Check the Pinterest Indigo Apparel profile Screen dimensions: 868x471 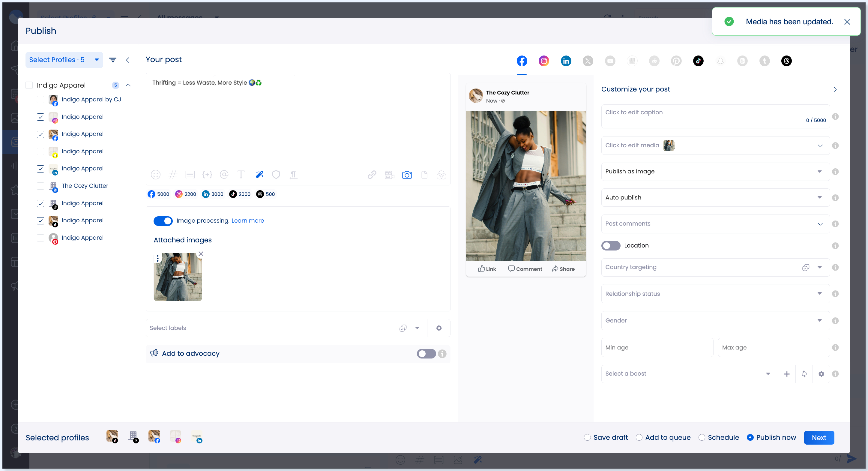click(40, 238)
